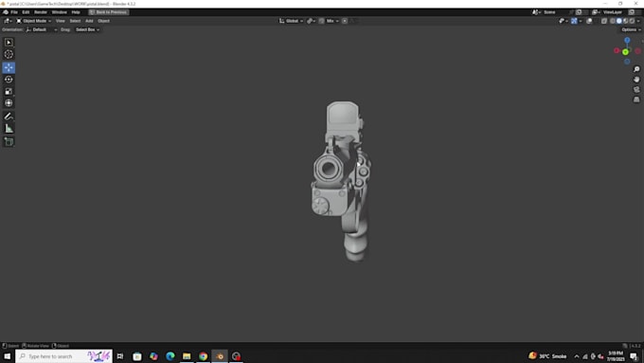Open the shading options dropdown arrow
The image size is (644, 363).
click(638, 21)
